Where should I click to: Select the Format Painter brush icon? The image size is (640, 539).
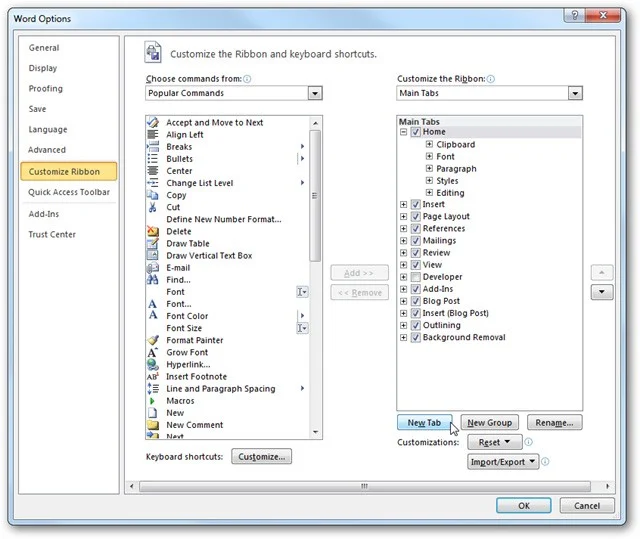(x=153, y=340)
